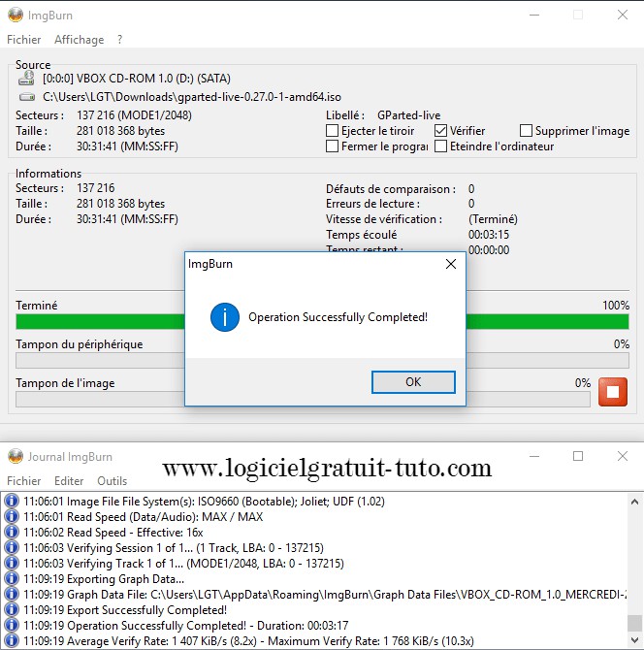Click info icon beside Graph Data File log
The width and height of the screenshot is (644, 650).
(12, 595)
